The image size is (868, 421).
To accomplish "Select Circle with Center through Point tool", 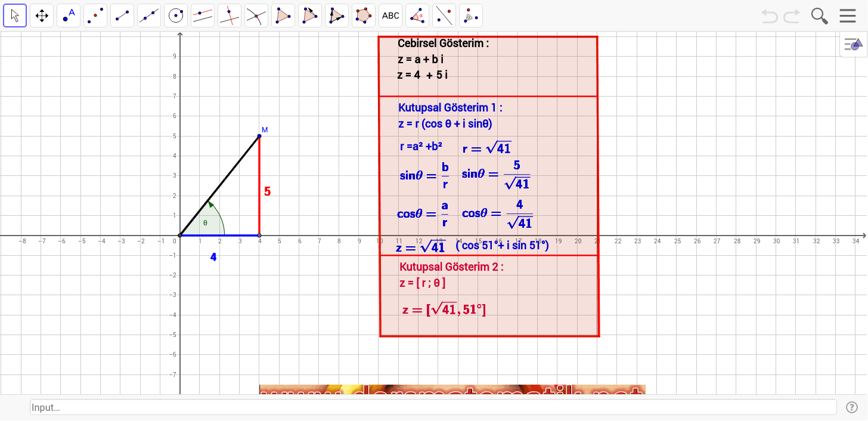I will [x=176, y=16].
